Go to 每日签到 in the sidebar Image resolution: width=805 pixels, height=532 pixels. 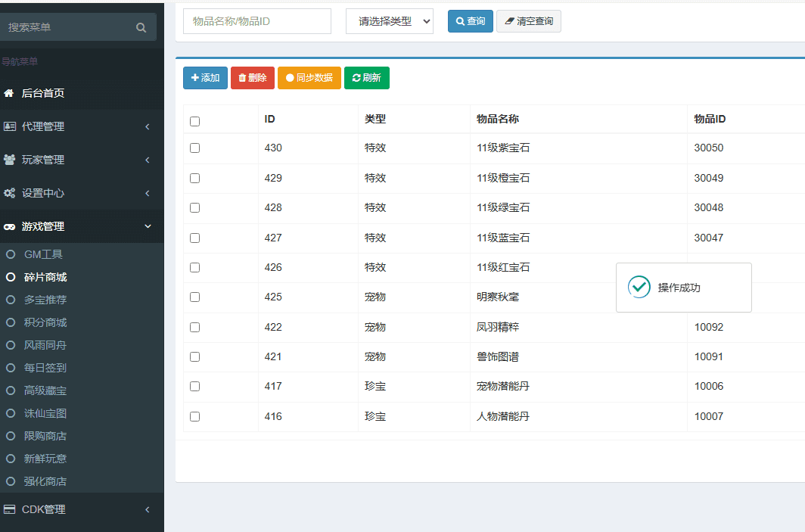tap(45, 368)
